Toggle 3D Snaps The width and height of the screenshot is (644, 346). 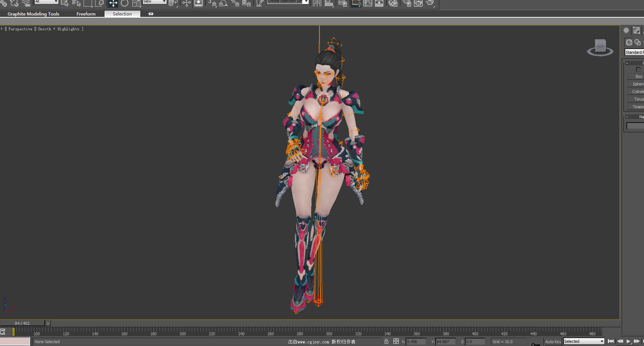212,3
